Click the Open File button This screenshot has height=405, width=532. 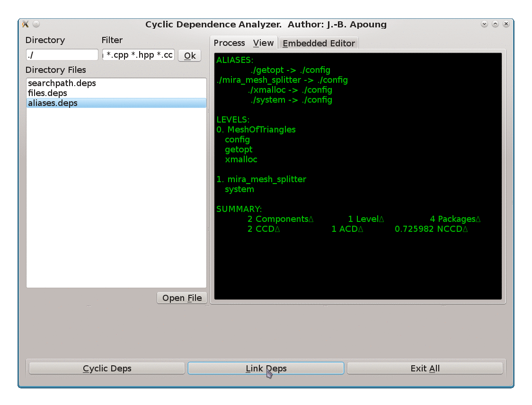(182, 298)
